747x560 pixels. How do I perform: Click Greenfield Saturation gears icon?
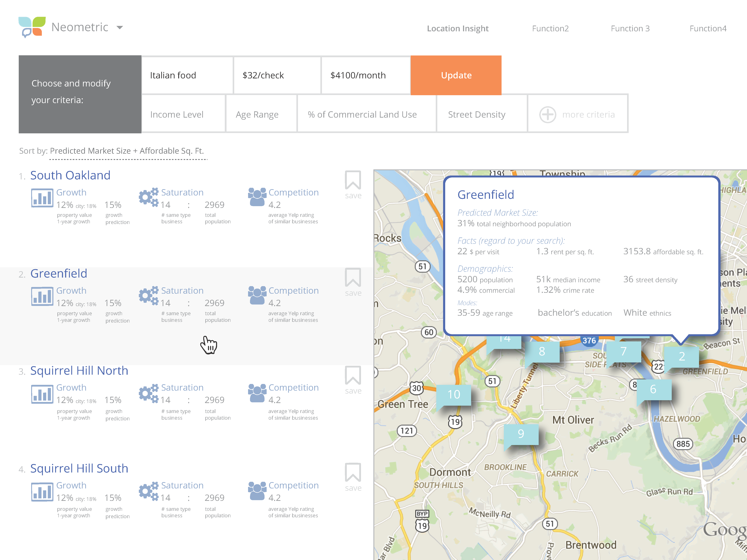click(x=149, y=296)
